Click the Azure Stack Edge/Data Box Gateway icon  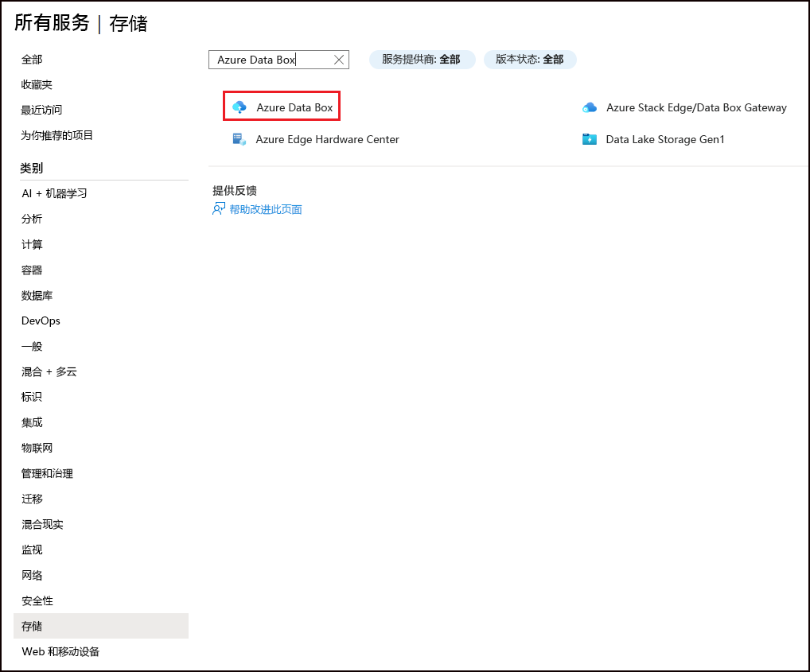(x=590, y=107)
